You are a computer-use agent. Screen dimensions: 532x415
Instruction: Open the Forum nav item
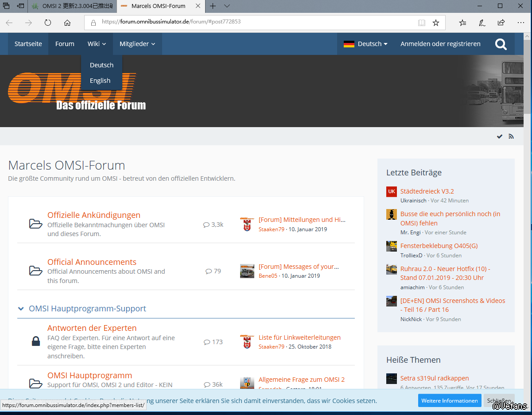(65, 44)
